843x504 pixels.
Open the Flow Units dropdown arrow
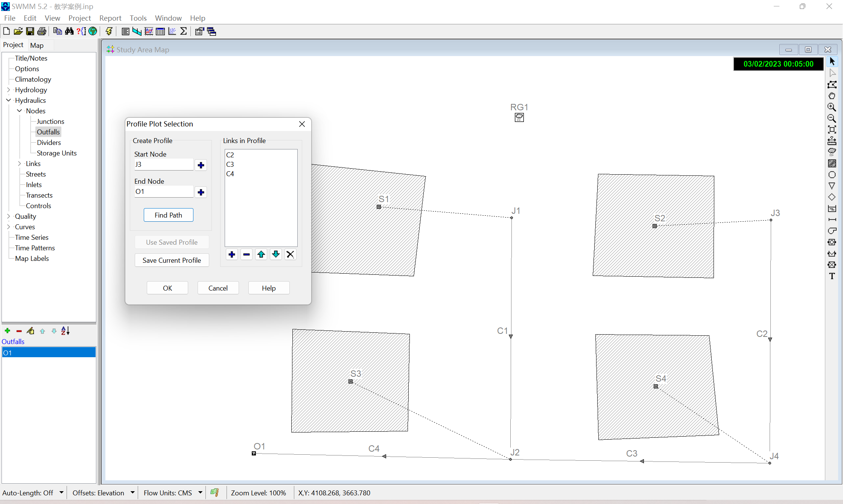(x=200, y=492)
